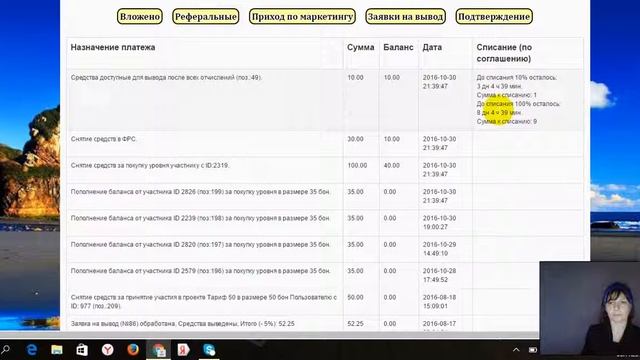Click the active browser window taskbar icon
This screenshot has height=360, width=640.
point(158,350)
